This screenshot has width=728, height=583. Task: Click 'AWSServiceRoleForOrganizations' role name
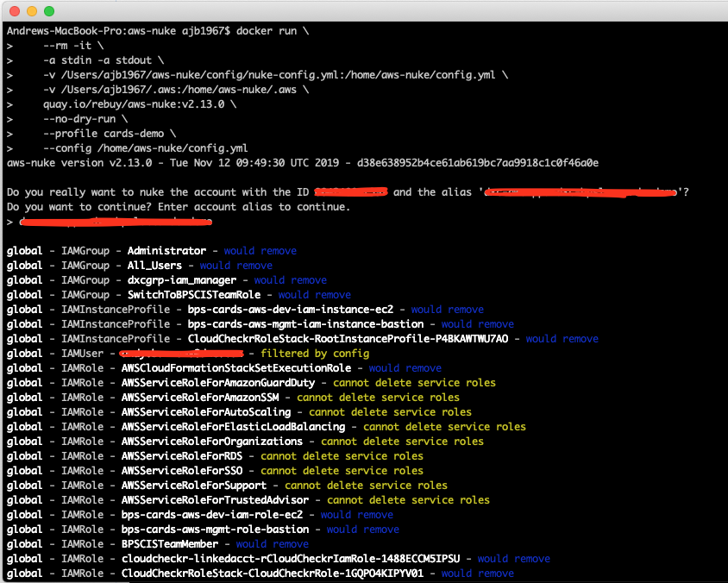212,442
